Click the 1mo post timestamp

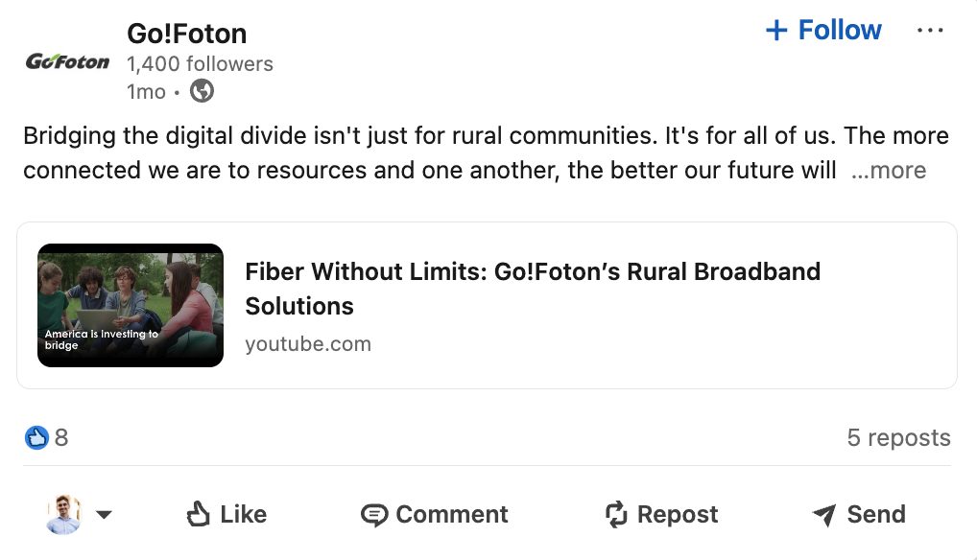click(x=146, y=92)
